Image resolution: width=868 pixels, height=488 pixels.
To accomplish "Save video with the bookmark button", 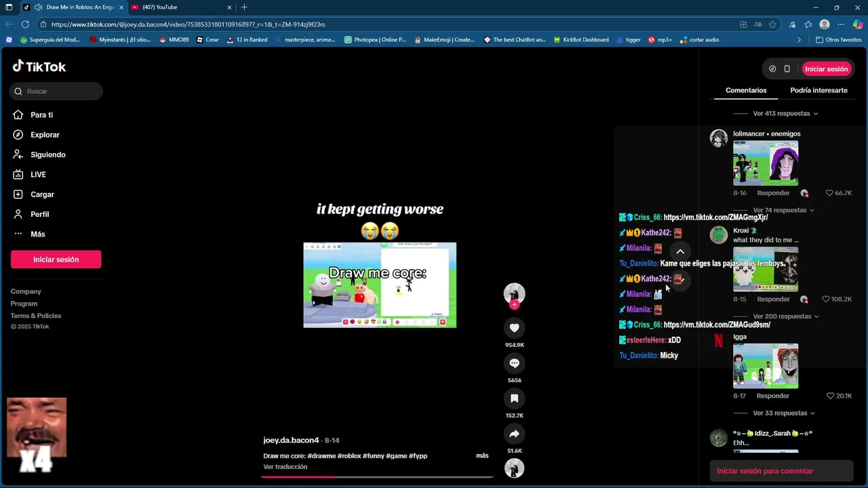I will (x=514, y=399).
